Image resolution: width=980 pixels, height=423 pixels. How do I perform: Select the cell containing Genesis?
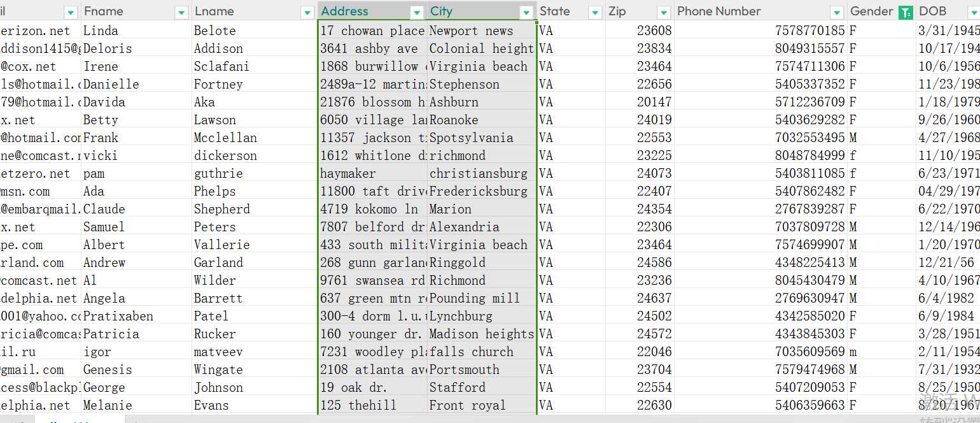136,369
